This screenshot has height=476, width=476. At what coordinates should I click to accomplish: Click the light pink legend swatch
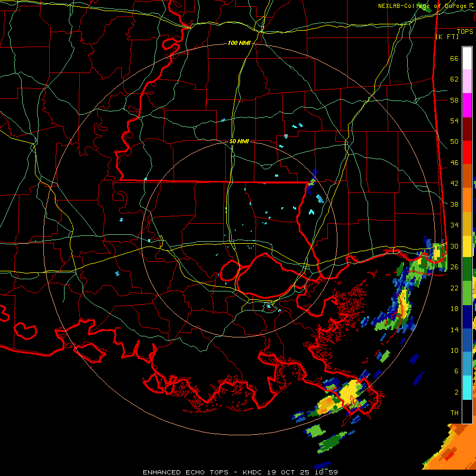point(467,81)
